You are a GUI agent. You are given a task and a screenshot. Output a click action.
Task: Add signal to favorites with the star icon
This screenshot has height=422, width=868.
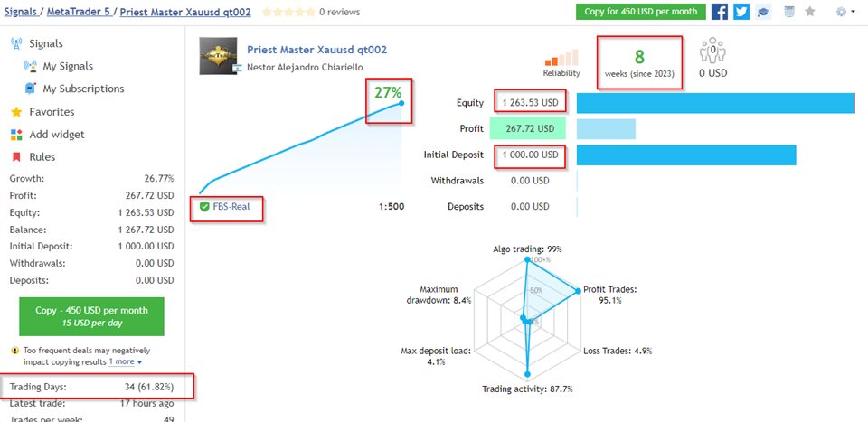pyautogui.click(x=810, y=12)
